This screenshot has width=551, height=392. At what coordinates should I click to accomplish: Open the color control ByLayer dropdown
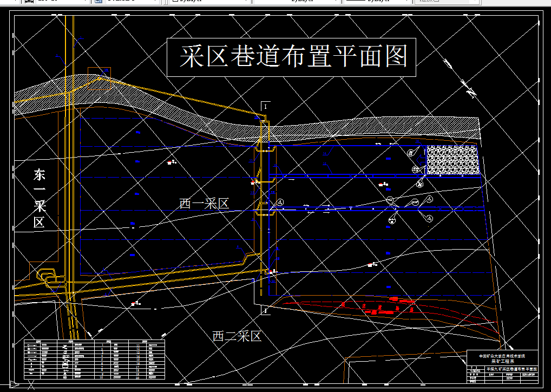(210, 1)
